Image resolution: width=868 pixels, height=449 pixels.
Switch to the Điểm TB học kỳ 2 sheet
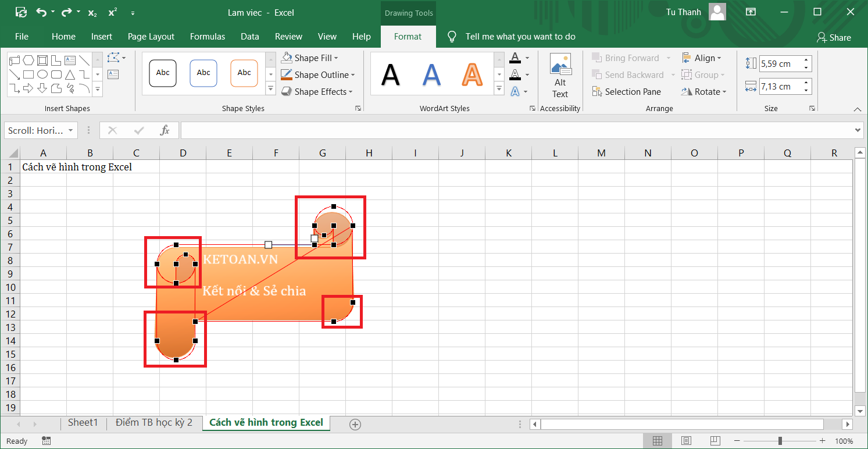coord(153,423)
